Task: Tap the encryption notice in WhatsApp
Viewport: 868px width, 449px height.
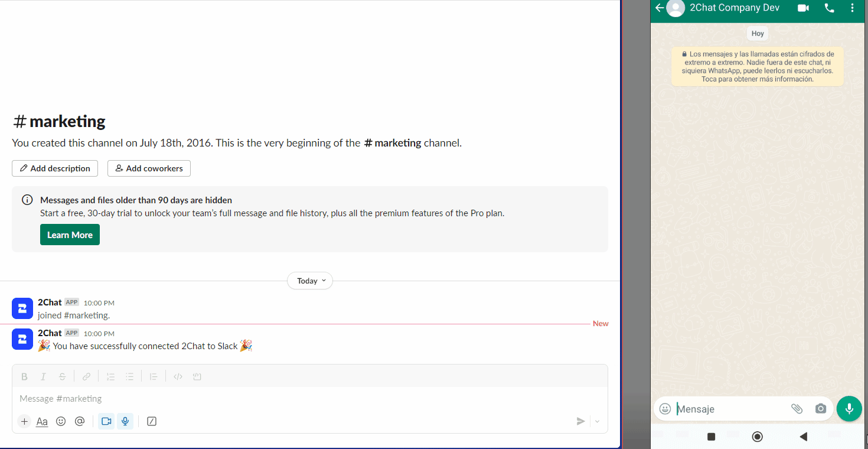Action: [x=758, y=66]
